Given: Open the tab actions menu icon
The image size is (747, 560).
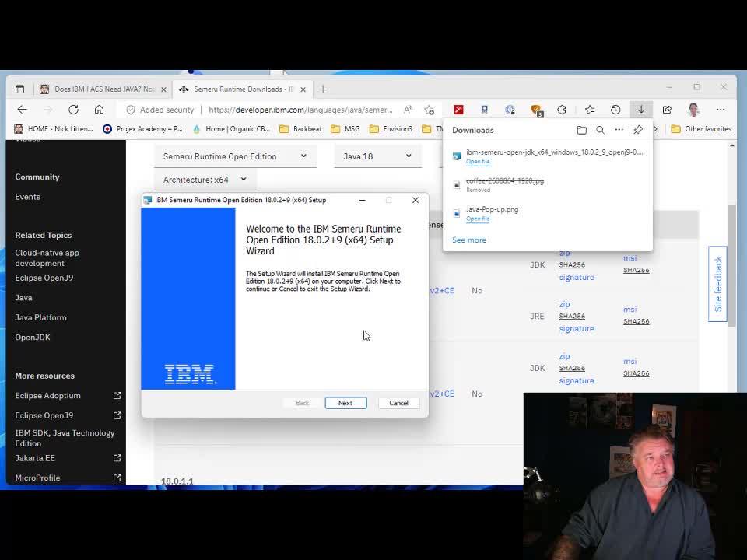Looking at the screenshot, I should pos(19,89).
